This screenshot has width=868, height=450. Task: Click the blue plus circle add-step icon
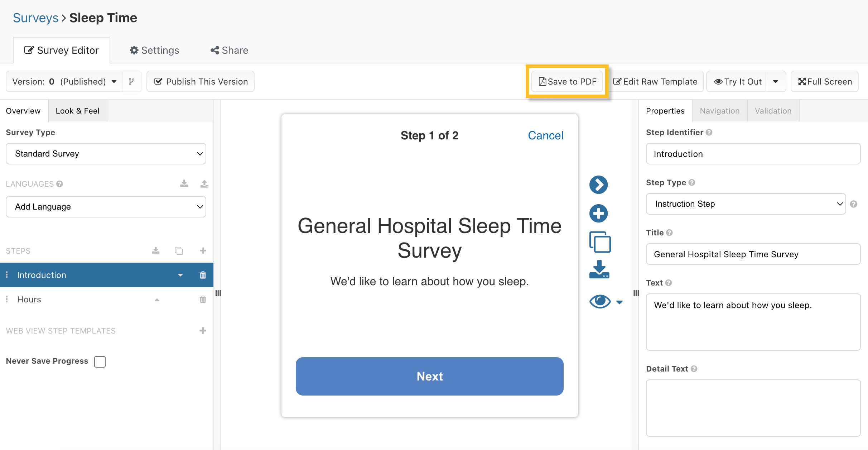click(x=598, y=214)
